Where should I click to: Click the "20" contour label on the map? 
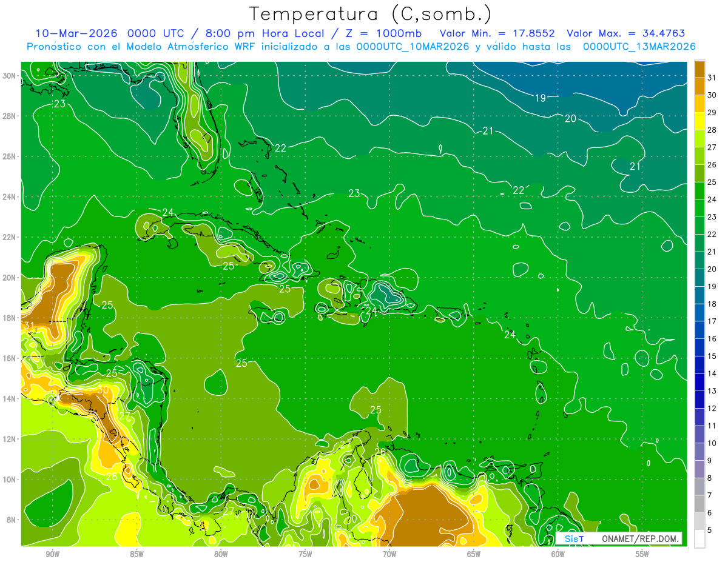570,118
